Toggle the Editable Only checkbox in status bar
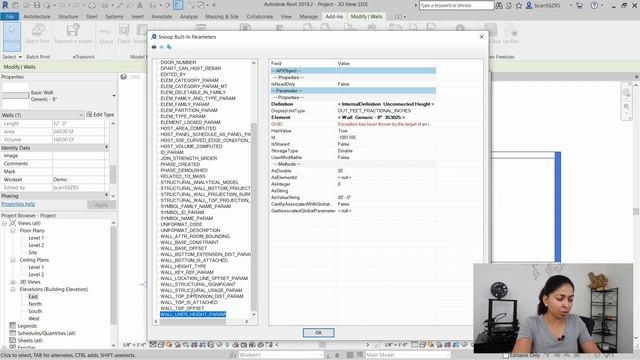The height and width of the screenshot is (360, 640). [506, 356]
